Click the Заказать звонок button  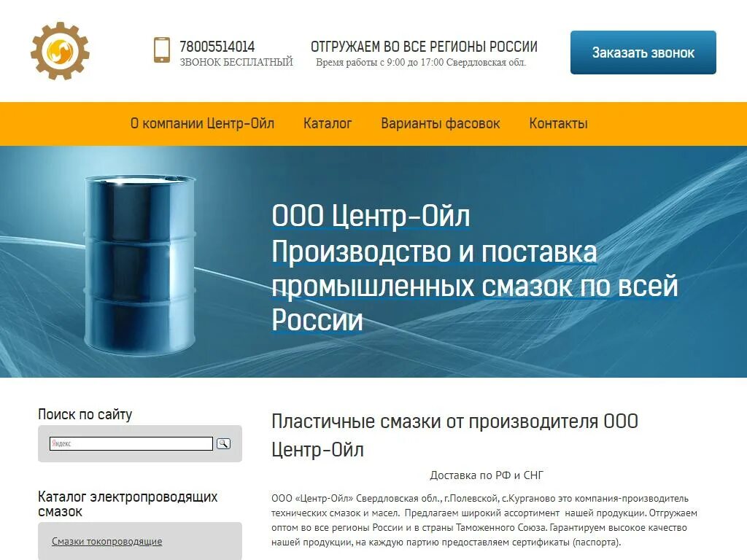[643, 52]
